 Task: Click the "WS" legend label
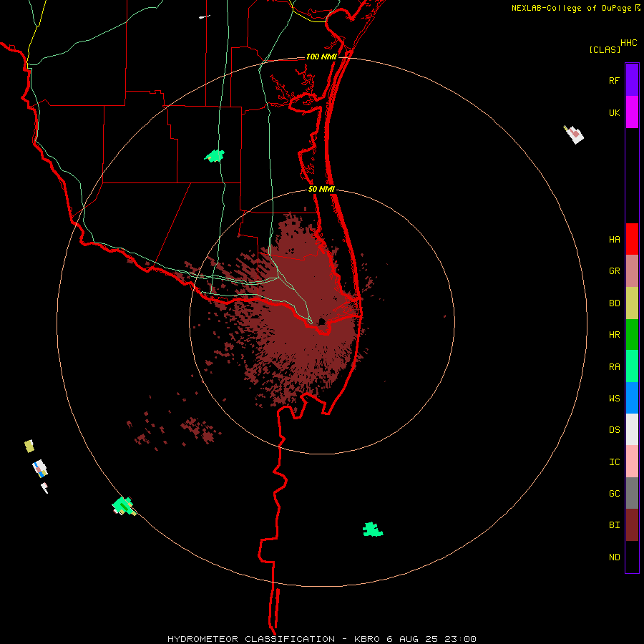(x=614, y=398)
